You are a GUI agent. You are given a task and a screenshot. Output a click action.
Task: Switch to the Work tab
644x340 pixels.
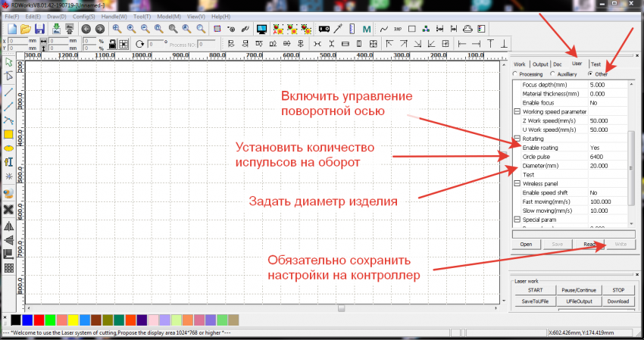click(x=520, y=64)
